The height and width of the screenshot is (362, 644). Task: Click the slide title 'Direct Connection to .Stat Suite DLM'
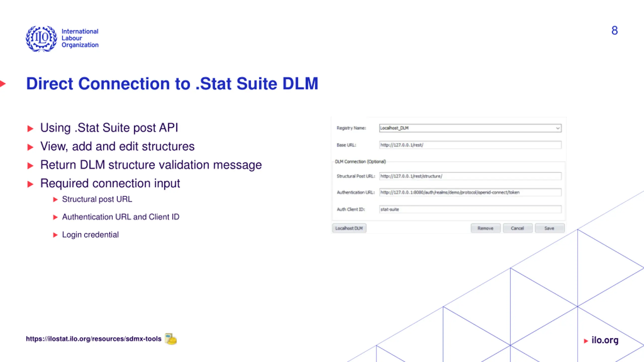172,83
